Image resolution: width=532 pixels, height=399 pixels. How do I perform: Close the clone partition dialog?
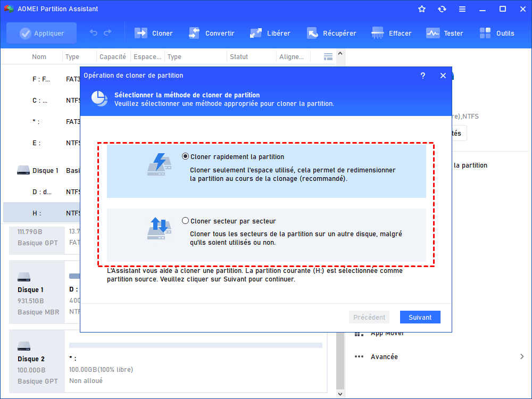(443, 76)
